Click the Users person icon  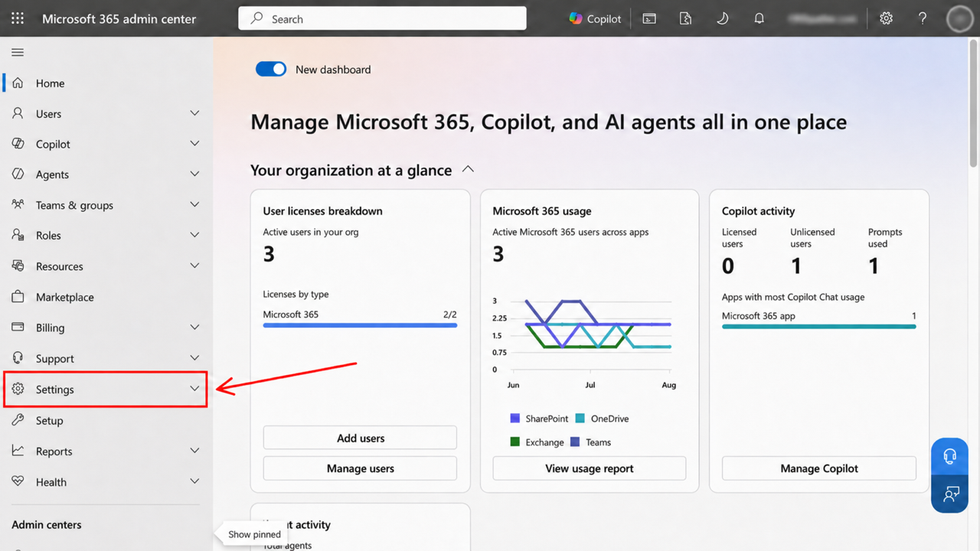click(x=18, y=113)
